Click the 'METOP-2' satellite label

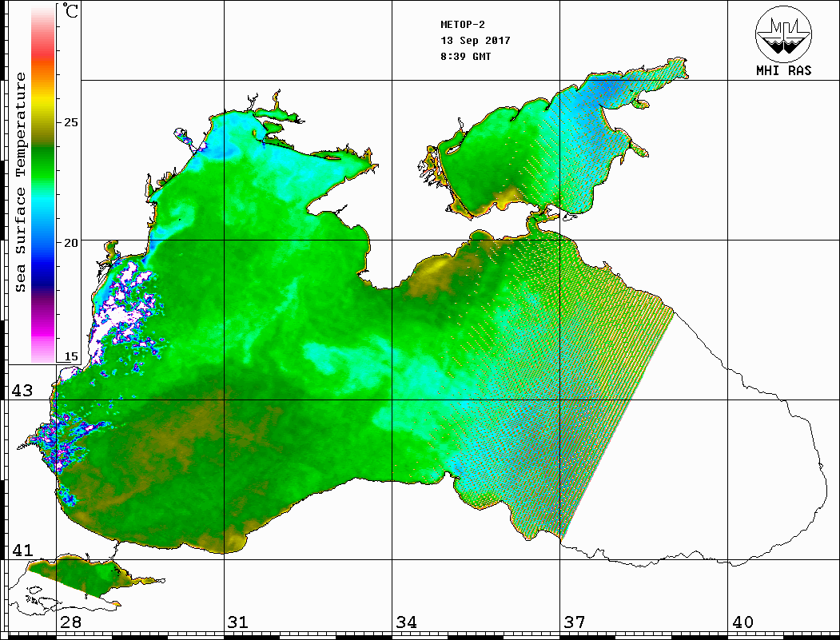(463, 25)
